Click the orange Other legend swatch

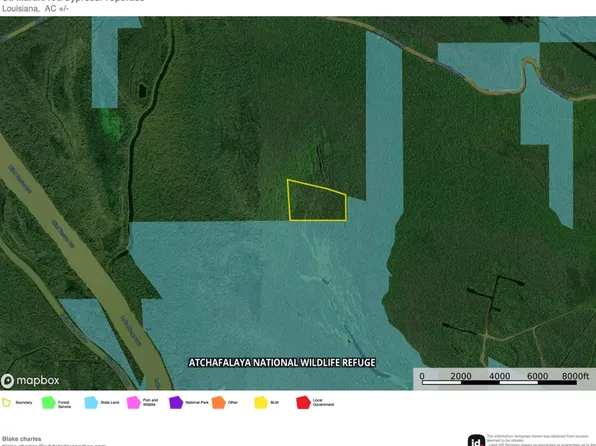point(219,403)
